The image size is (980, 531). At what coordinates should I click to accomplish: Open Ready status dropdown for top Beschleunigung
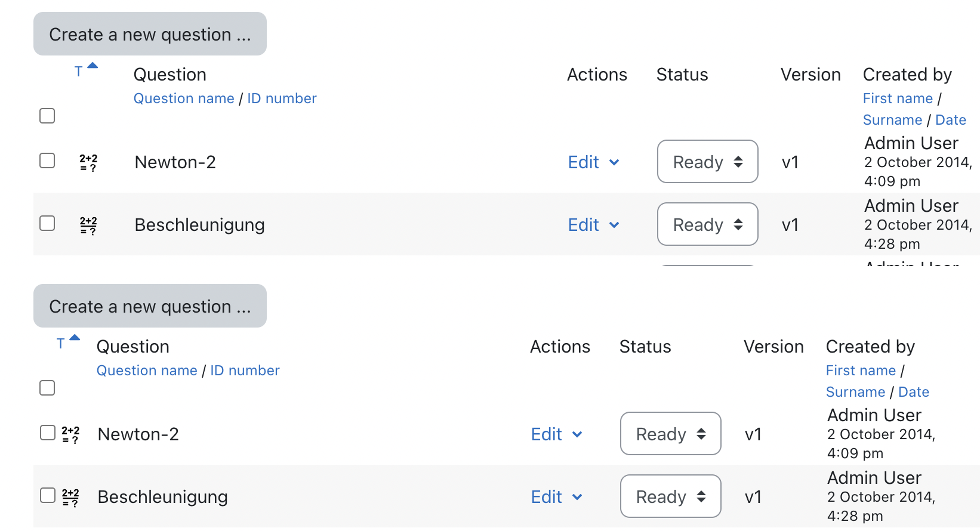click(708, 224)
